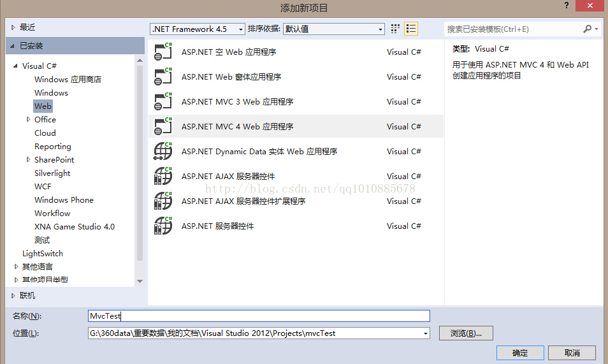Select ASP.NET Web 窗体应用程序 text
The height and width of the screenshot is (364, 608).
click(x=231, y=77)
